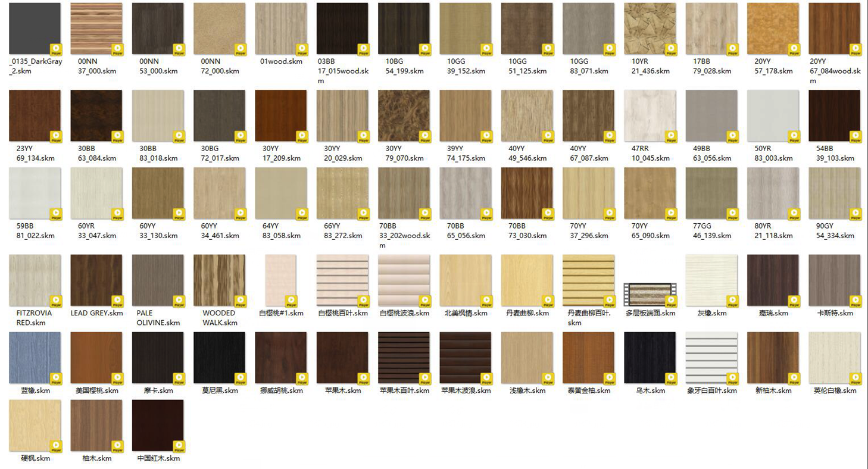The width and height of the screenshot is (868, 469).
Task: Click the 70BB 73_030.skm reddish wood file
Action: pos(527,193)
